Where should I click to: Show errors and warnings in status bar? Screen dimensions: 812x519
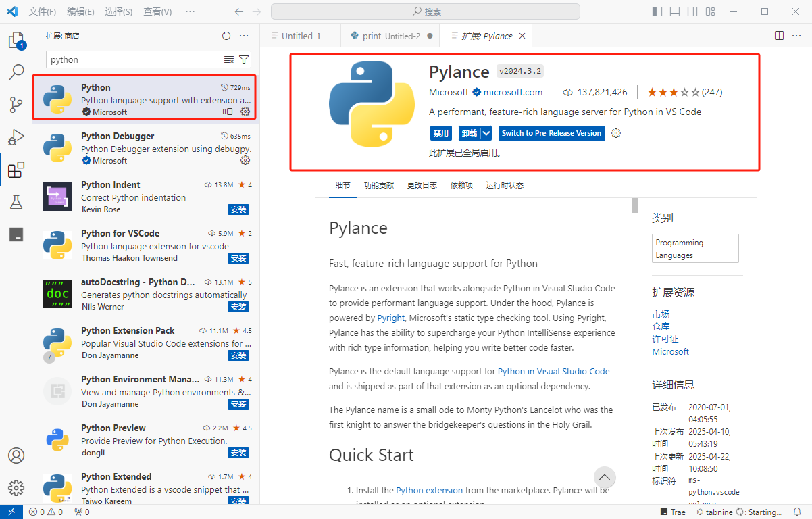46,512
